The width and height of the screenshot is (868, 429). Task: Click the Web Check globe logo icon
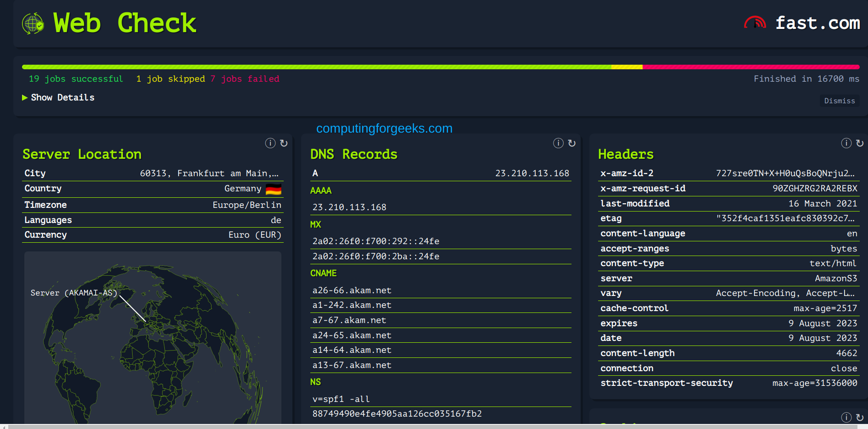(32, 23)
